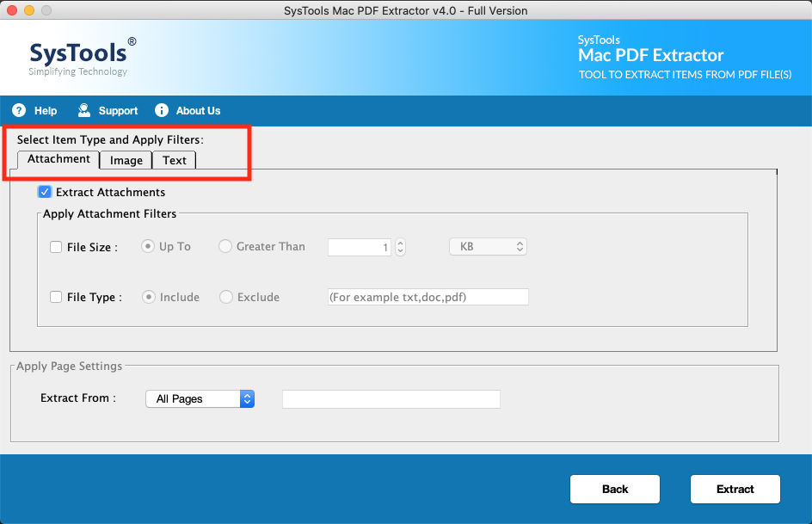Switch to the Image tab
This screenshot has width=812, height=524.
[126, 161]
